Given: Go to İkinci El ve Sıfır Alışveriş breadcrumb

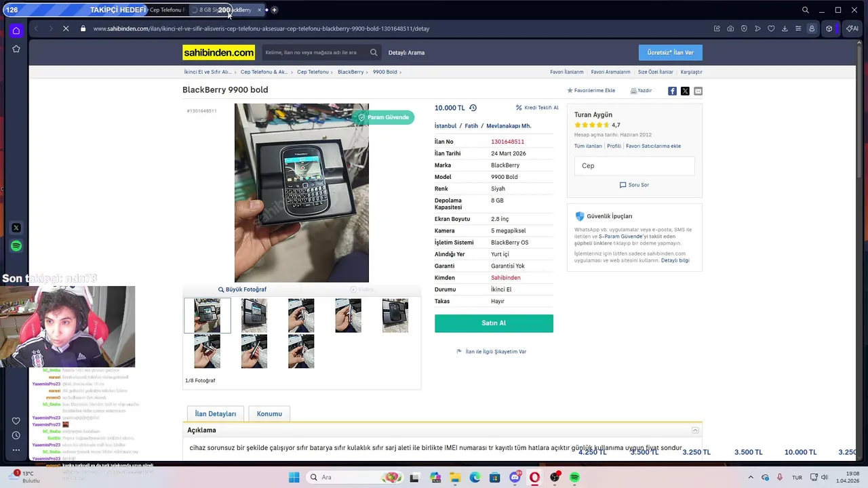Looking at the screenshot, I should [x=207, y=72].
